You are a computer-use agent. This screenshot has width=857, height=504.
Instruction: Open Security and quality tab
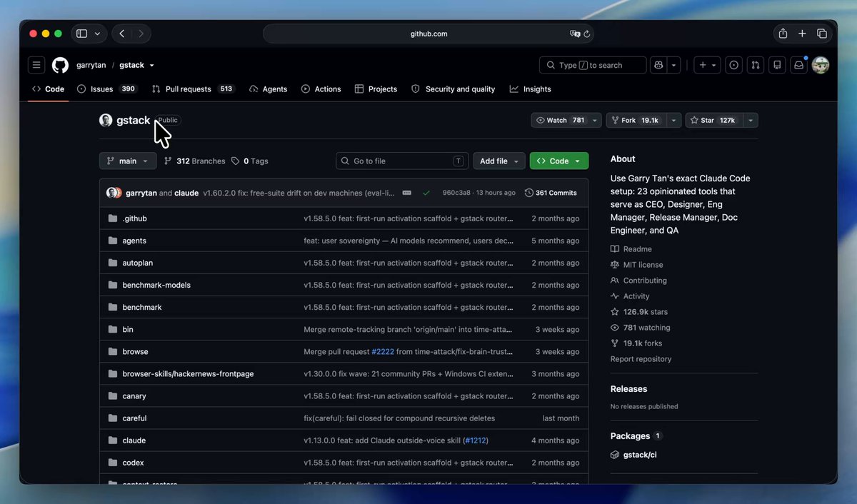coord(453,89)
